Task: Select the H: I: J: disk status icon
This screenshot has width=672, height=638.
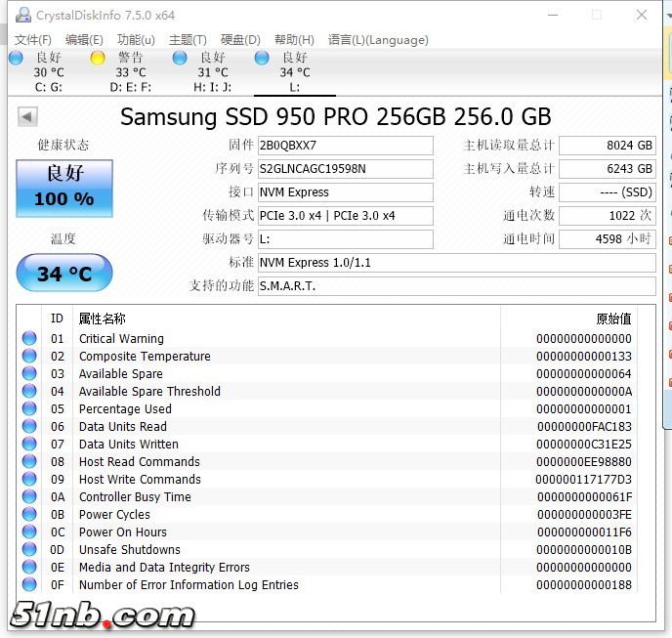Action: pyautogui.click(x=180, y=59)
